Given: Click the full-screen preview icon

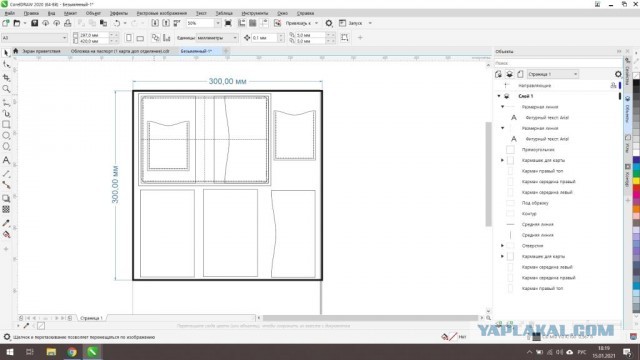Looking at the screenshot, I should [x=228, y=23].
